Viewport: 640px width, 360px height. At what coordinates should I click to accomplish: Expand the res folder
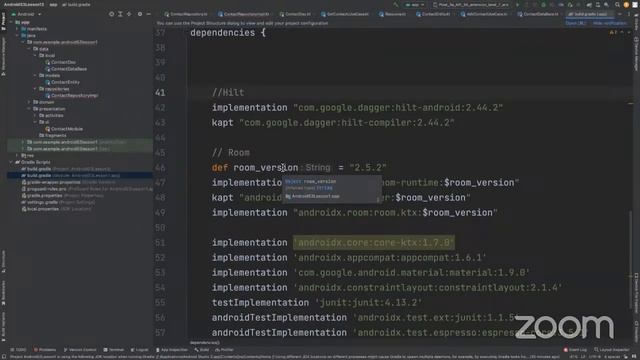(x=18, y=156)
